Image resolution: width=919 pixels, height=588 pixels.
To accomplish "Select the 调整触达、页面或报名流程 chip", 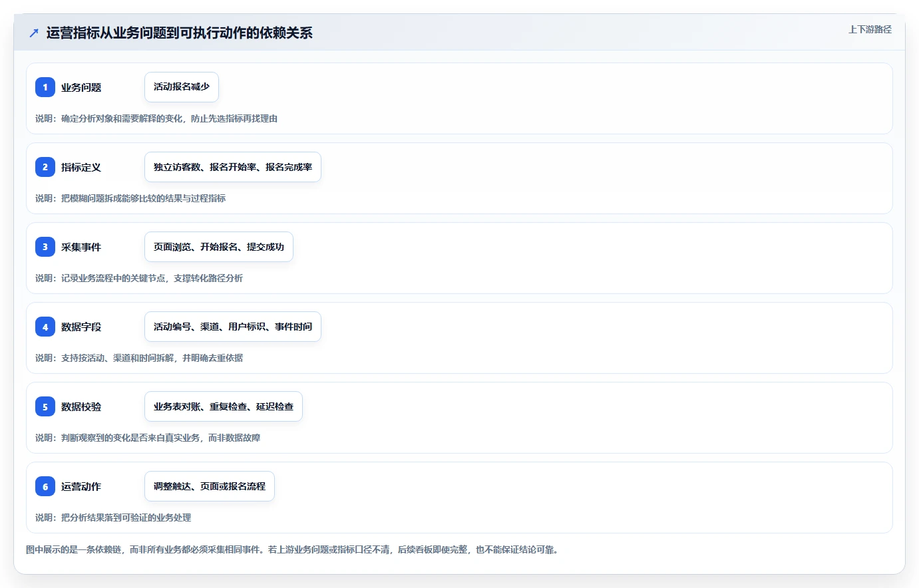I will pos(210,486).
